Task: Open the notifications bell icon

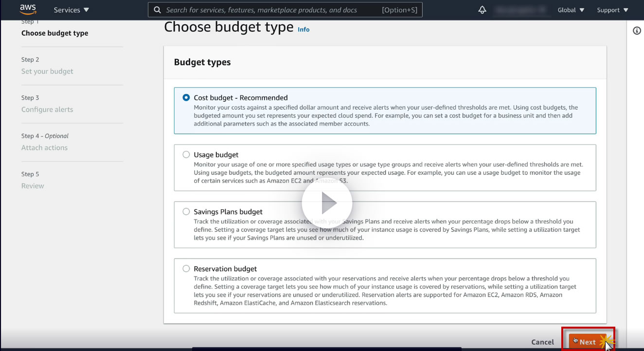Action: pos(482,10)
